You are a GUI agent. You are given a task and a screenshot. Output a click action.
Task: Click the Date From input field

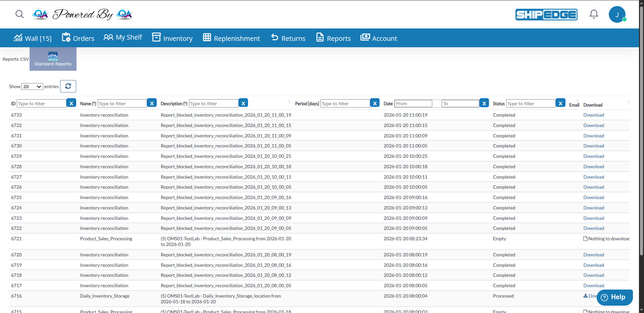[x=413, y=104]
